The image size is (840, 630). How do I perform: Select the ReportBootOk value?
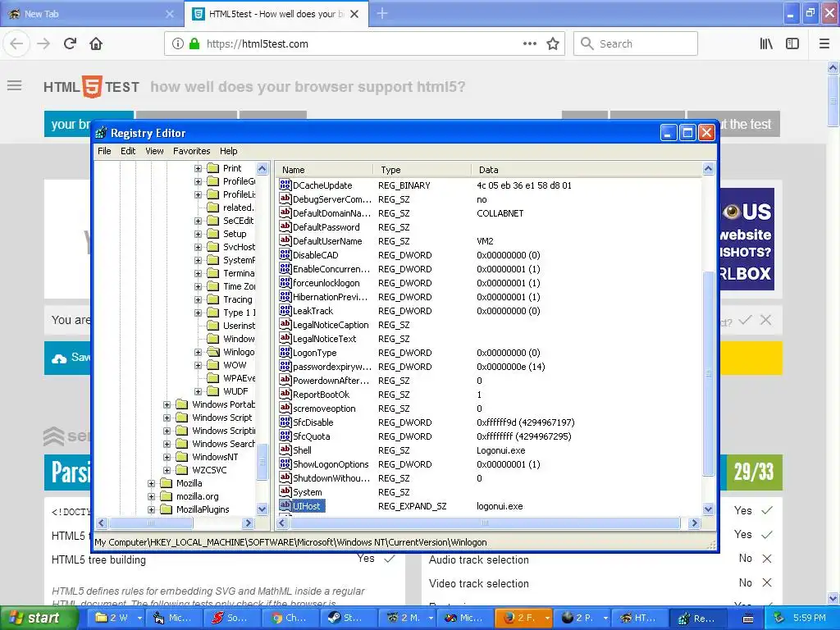321,395
